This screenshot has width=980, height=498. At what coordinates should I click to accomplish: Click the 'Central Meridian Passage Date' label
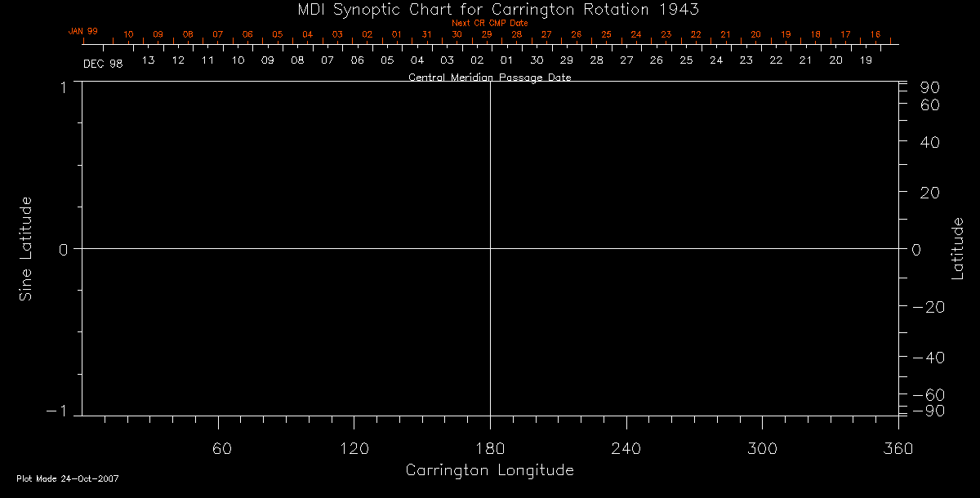[x=489, y=78]
